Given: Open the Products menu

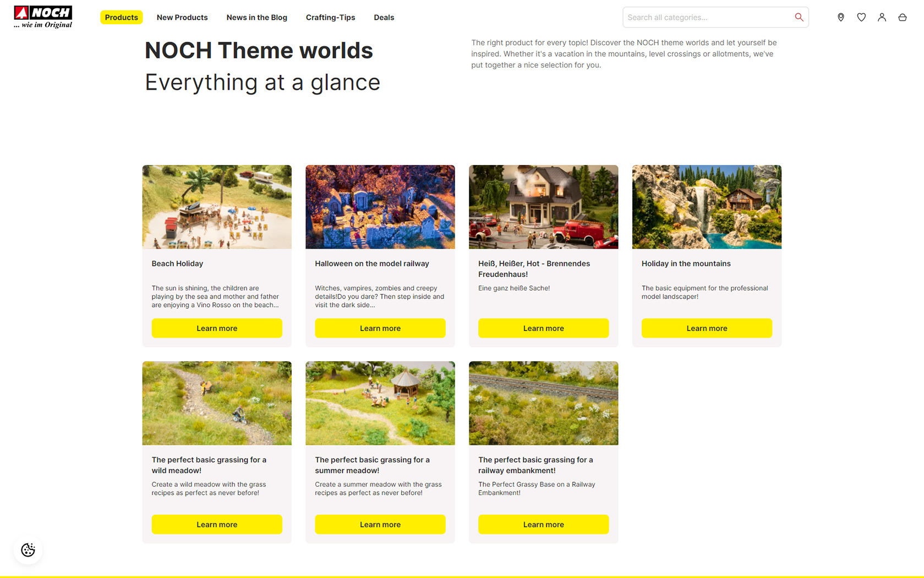Looking at the screenshot, I should tap(122, 18).
